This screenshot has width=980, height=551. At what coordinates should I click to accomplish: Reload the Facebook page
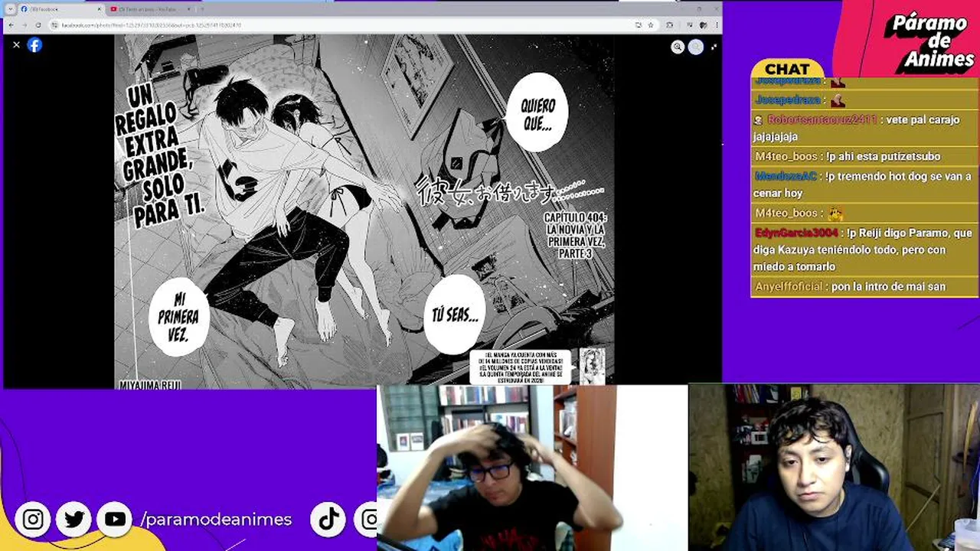(x=38, y=25)
